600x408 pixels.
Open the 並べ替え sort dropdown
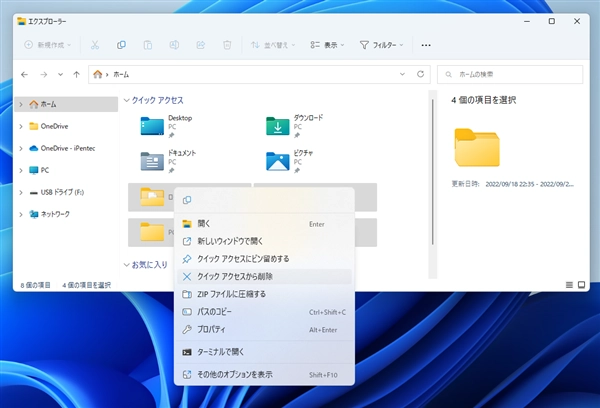pyautogui.click(x=273, y=45)
